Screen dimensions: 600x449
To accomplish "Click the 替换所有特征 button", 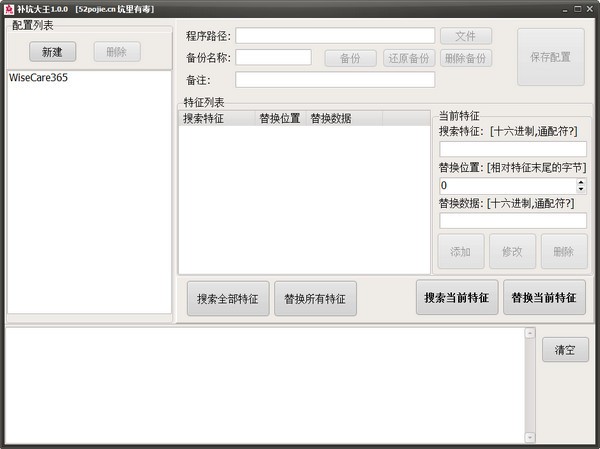I will click(x=315, y=299).
